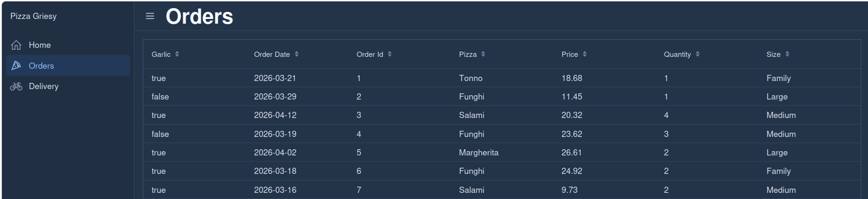Click the Orders pizza slice icon
868x199 pixels.
(x=16, y=65)
